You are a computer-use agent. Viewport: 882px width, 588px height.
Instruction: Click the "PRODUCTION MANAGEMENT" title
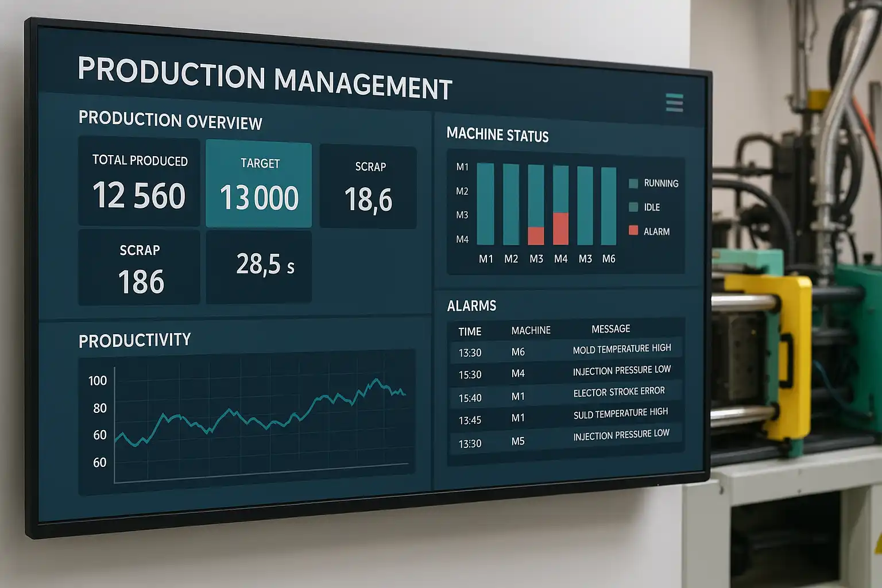(265, 79)
